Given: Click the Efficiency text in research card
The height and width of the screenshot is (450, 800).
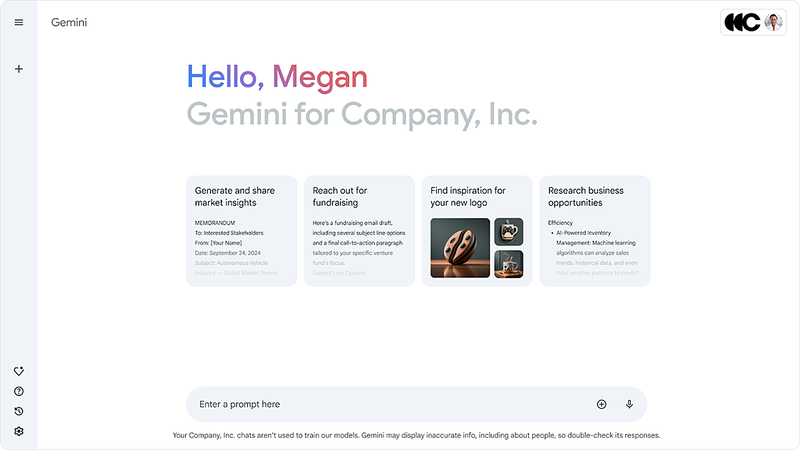Looking at the screenshot, I should click(560, 223).
